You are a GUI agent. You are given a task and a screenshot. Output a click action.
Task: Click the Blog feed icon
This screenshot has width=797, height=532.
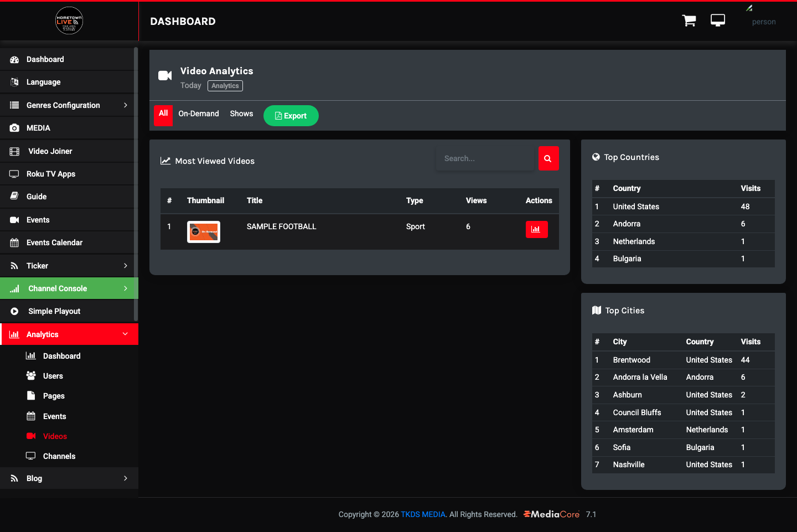pyautogui.click(x=14, y=478)
